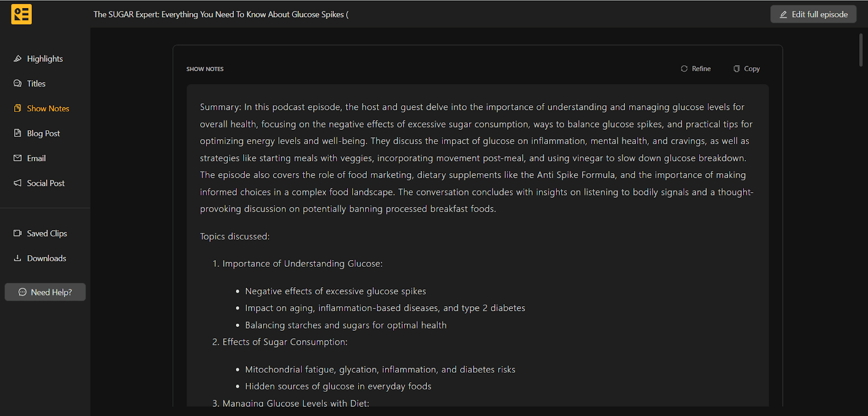Click the Titles chat bubble icon
The image size is (868, 416).
[17, 84]
